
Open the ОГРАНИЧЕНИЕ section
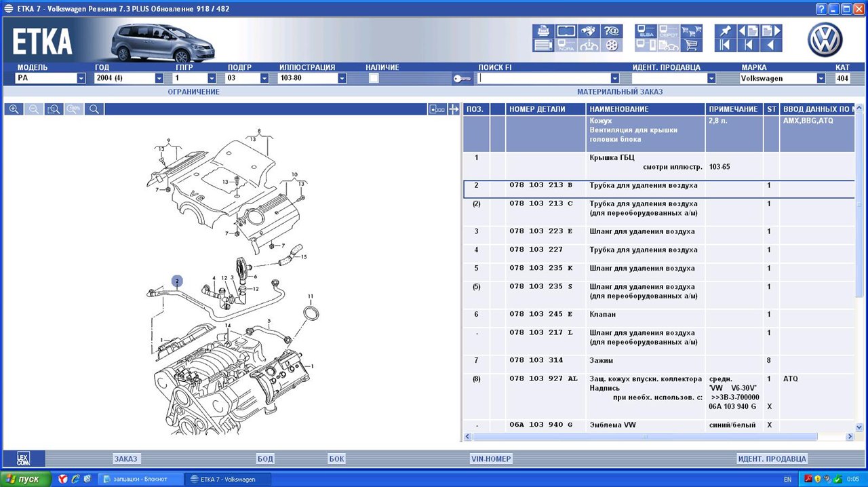tap(194, 92)
